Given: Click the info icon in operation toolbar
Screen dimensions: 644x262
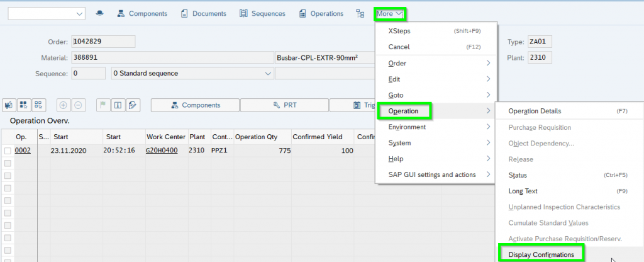Looking at the screenshot, I should click(117, 105).
